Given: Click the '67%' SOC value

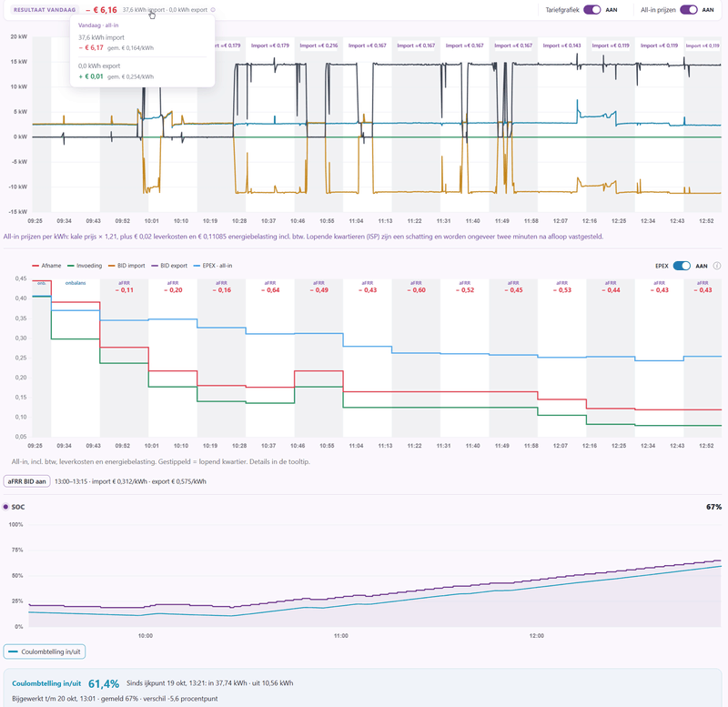Looking at the screenshot, I should click(713, 507).
